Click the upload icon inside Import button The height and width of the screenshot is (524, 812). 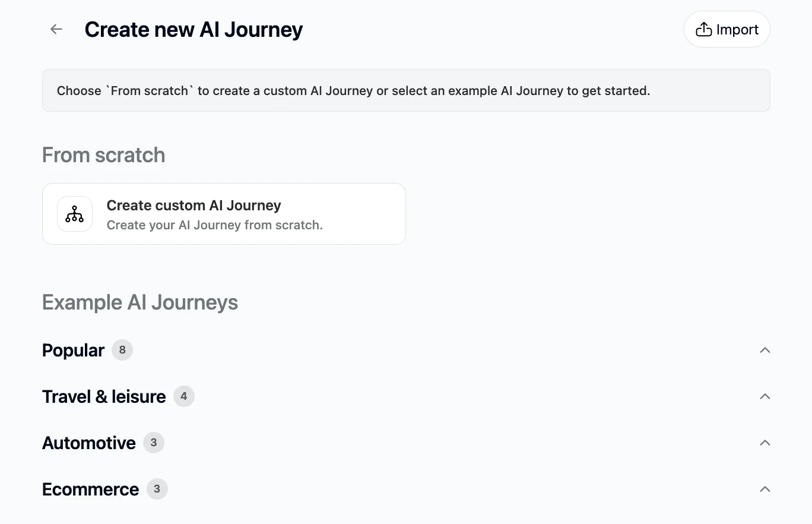(703, 29)
